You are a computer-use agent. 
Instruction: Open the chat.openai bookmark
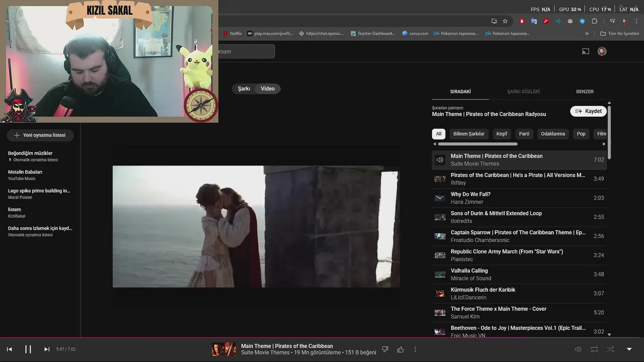tap(321, 34)
